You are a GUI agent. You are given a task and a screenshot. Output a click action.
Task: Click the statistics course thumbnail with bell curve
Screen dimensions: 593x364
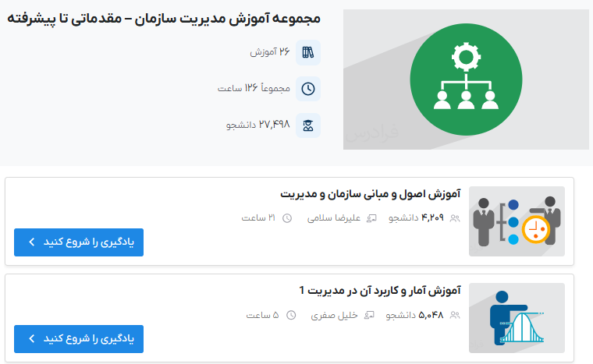(x=517, y=318)
